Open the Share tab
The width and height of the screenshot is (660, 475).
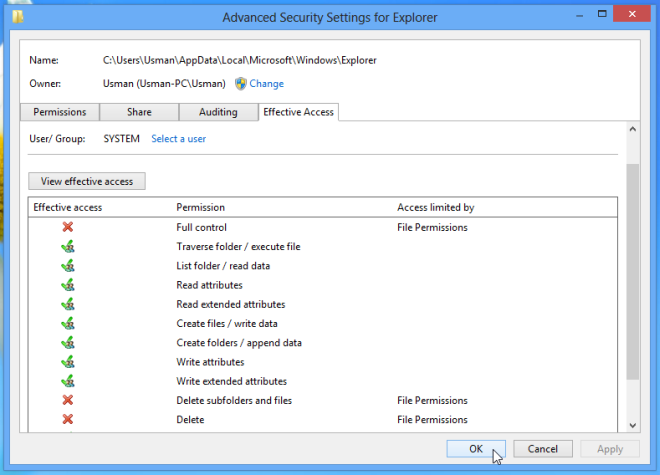(x=139, y=112)
